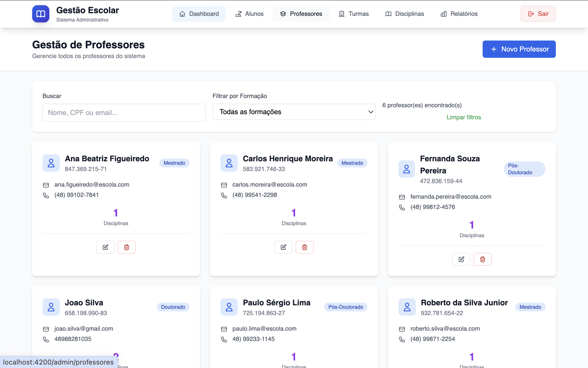The image size is (588, 368).
Task: Click Roberto da Silva Junior's avatar icon
Action: click(407, 307)
